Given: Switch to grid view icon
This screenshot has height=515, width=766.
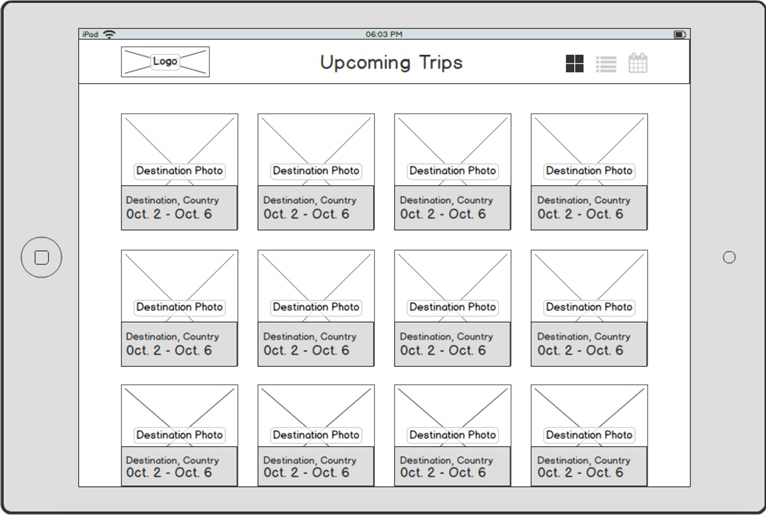Looking at the screenshot, I should tap(574, 64).
